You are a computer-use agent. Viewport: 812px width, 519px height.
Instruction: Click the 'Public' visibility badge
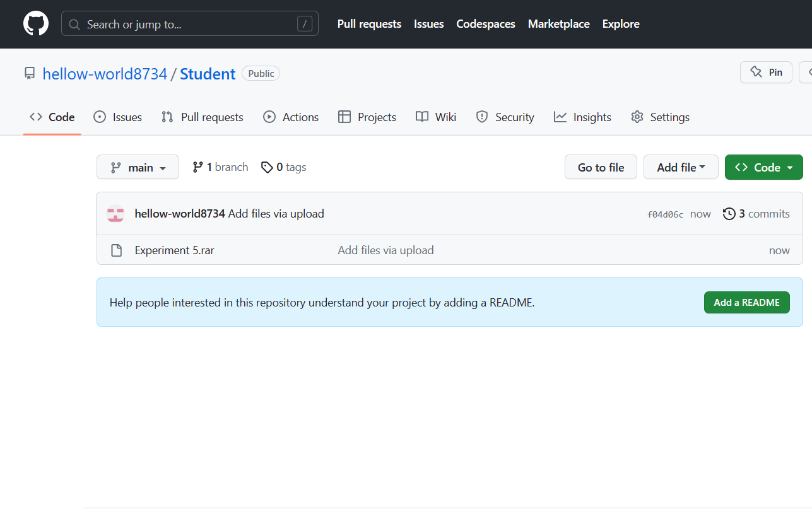tap(261, 74)
